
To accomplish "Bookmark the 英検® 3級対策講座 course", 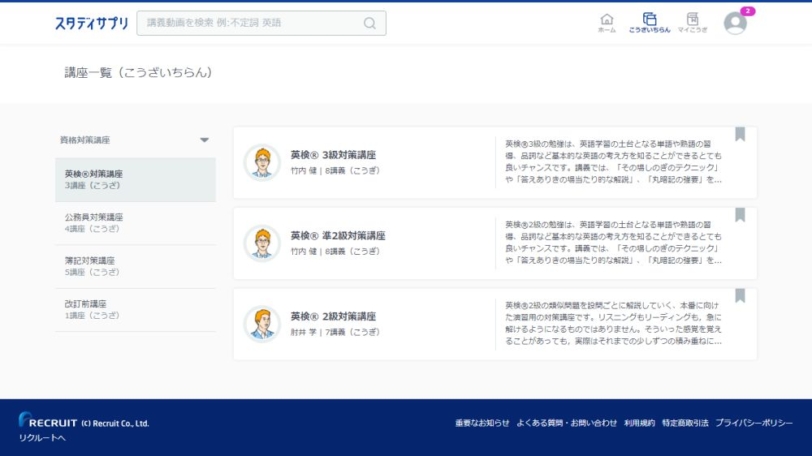I will [740, 134].
